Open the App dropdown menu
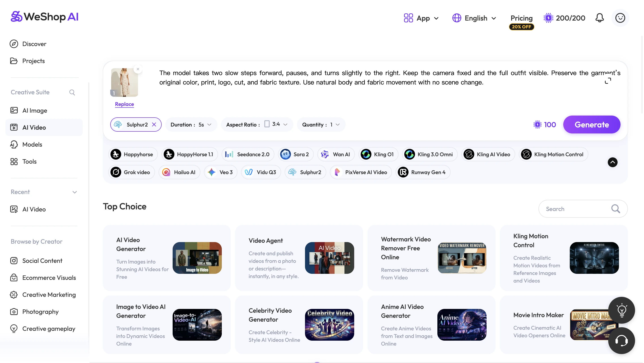The width and height of the screenshot is (644, 363). [421, 18]
